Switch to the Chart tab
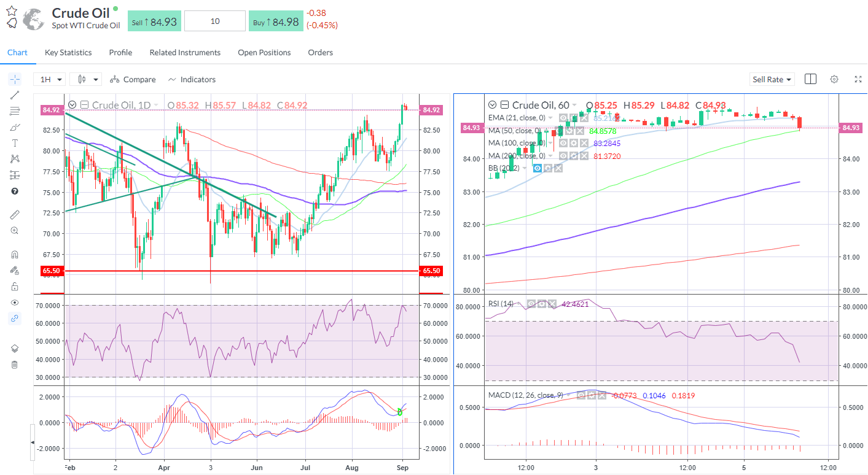 tap(17, 52)
